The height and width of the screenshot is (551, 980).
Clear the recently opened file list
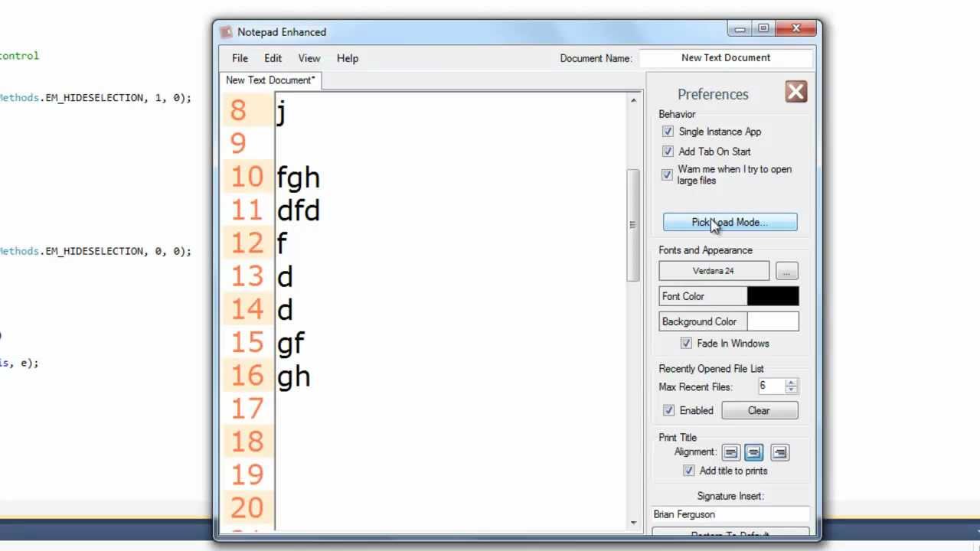click(x=759, y=410)
